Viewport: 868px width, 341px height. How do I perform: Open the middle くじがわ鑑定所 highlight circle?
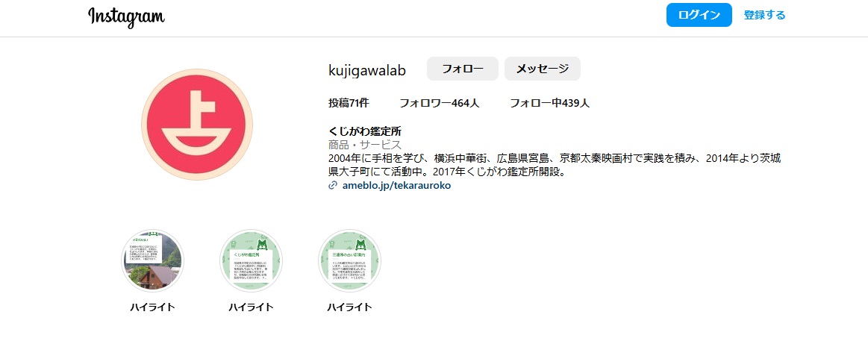point(251,260)
